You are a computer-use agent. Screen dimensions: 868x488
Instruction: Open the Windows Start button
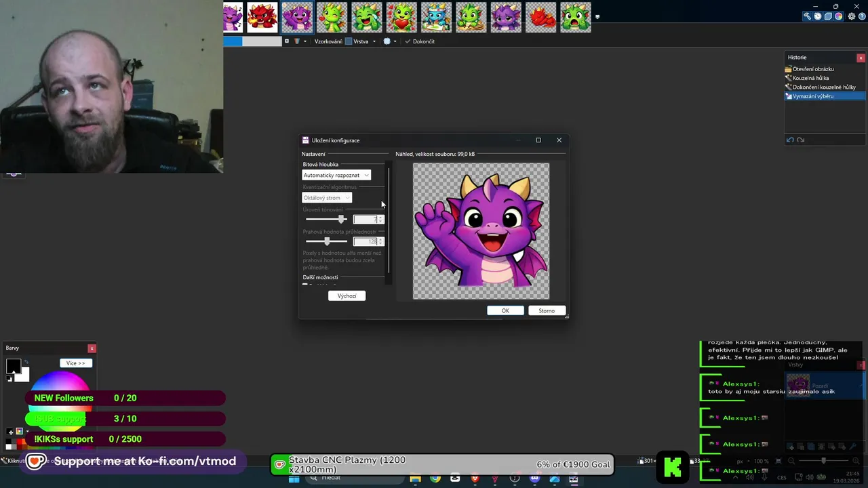294,479
